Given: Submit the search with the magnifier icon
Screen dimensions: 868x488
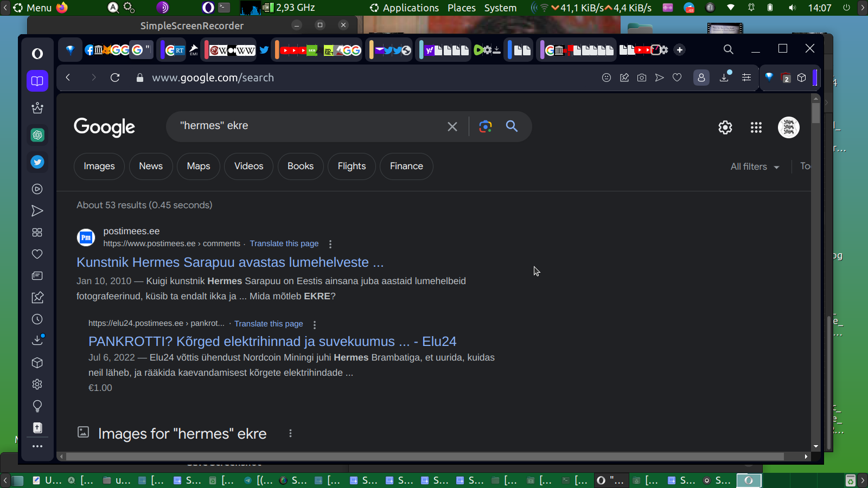Looking at the screenshot, I should 512,126.
